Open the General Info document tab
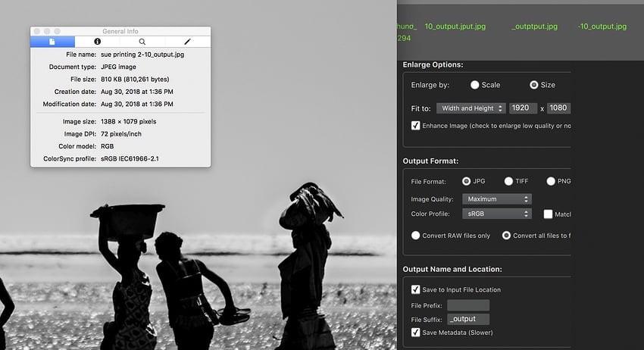644x350 pixels. [x=52, y=42]
